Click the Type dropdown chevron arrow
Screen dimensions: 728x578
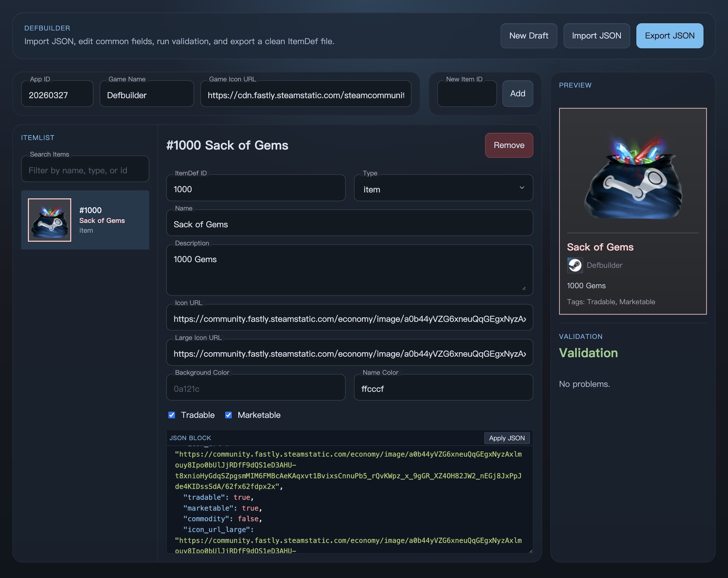521,188
